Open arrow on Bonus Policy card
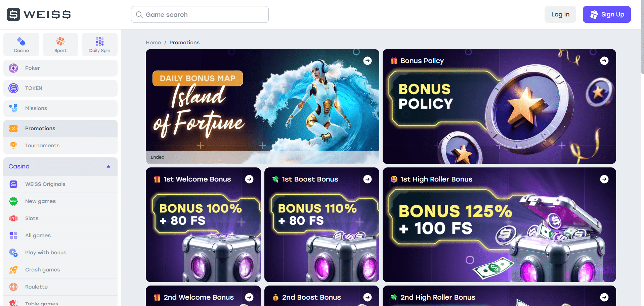644x306 pixels. point(604,61)
